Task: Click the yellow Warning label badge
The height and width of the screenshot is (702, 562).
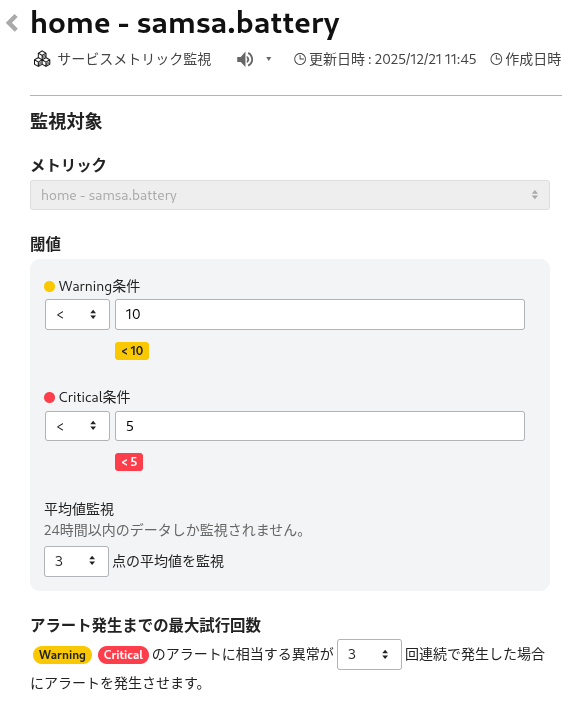Action: coord(62,655)
